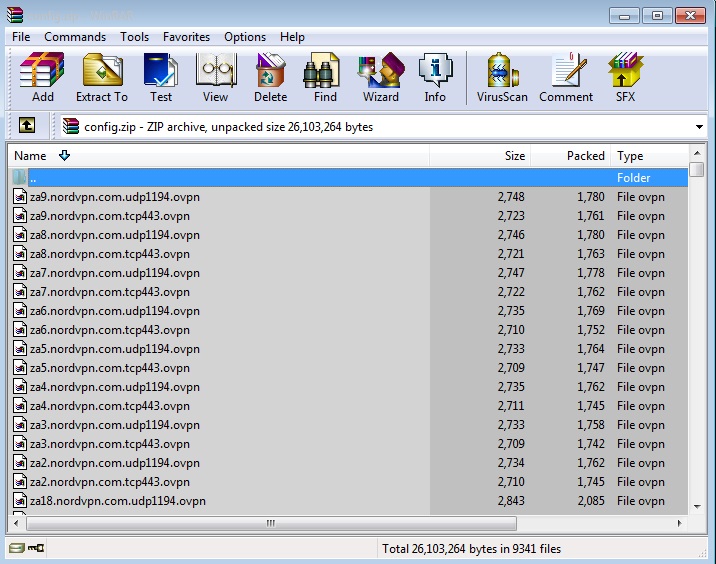Select za9.nordvpn.com.tcp443.ovpn file
This screenshot has width=716, height=564.
[348, 216]
